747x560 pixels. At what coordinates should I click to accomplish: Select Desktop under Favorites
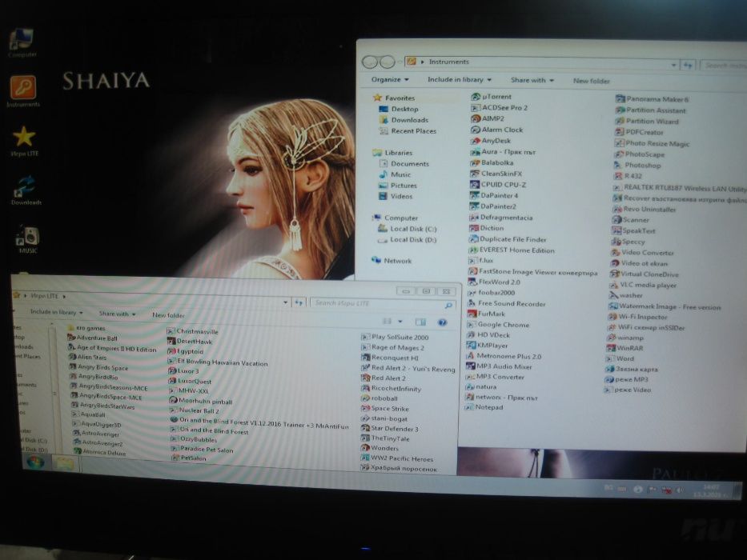399,109
